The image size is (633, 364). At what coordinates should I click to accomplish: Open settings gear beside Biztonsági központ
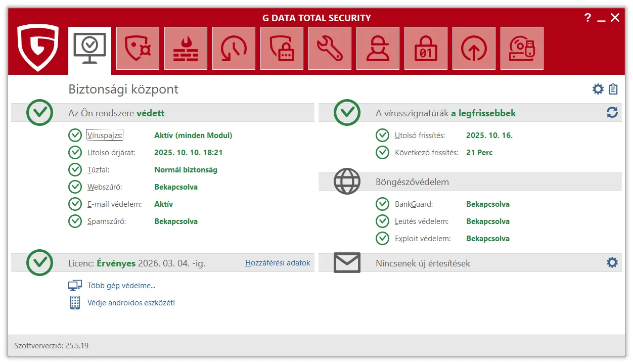click(598, 89)
